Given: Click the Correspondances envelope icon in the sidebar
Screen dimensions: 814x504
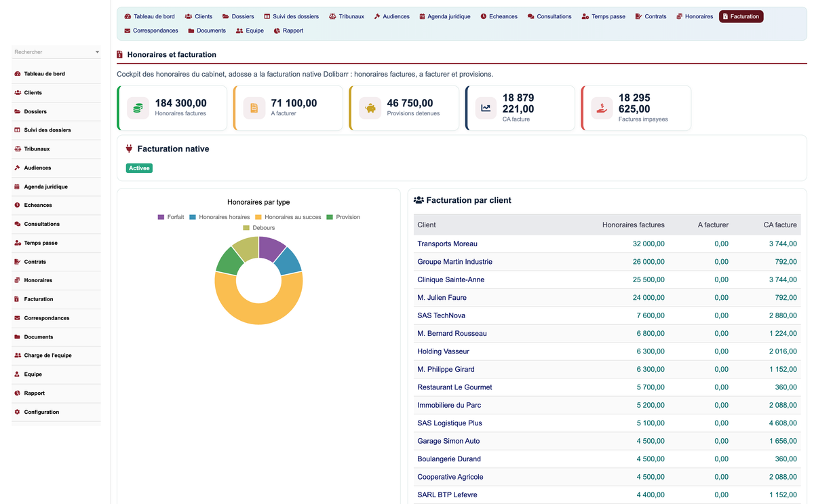Looking at the screenshot, I should pyautogui.click(x=18, y=318).
